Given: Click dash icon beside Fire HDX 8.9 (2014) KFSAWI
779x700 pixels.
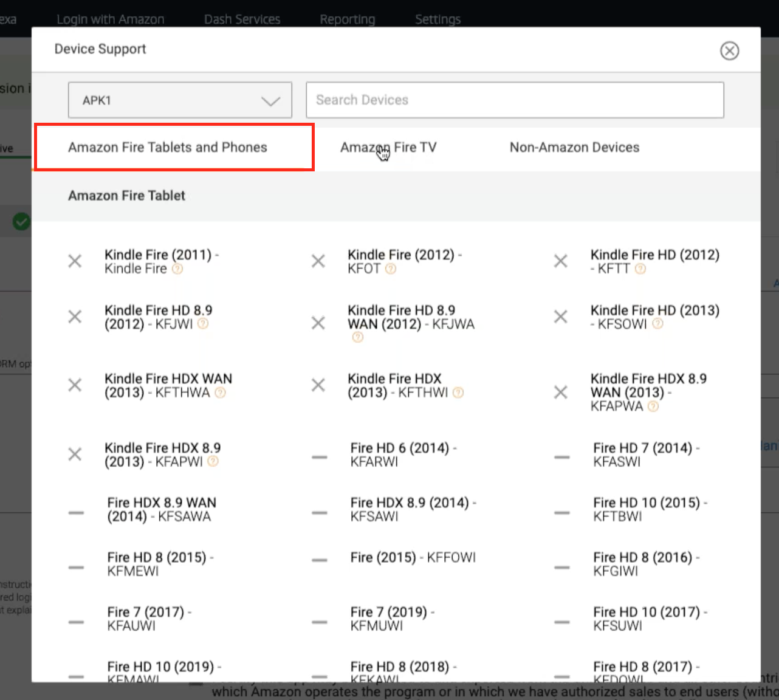Looking at the screenshot, I should coord(320,513).
